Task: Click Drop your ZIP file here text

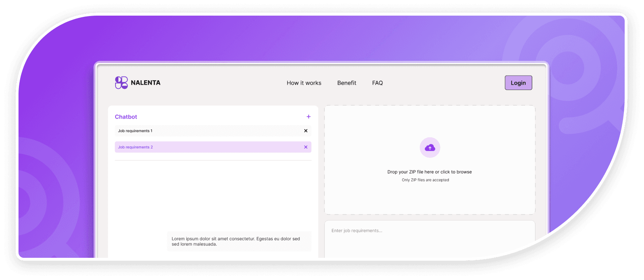Action: (x=430, y=172)
